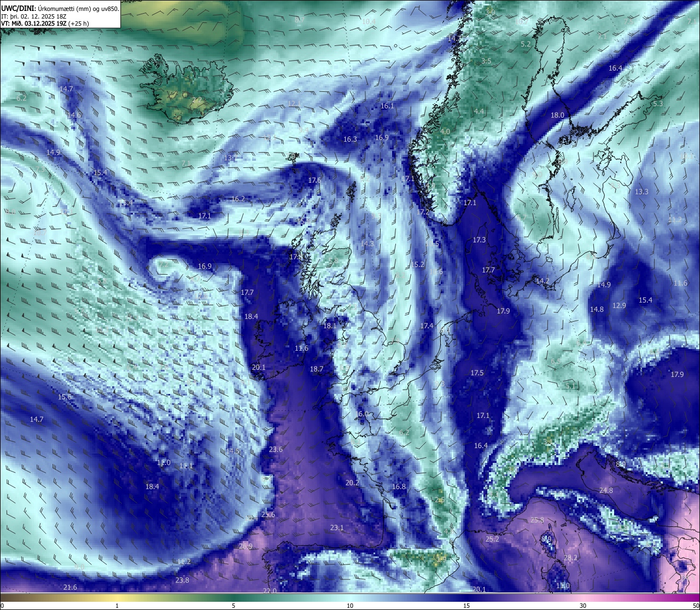Image resolution: width=700 pixels, height=610 pixels.
Task: Click the 17.5 value label
Action: 477,373
